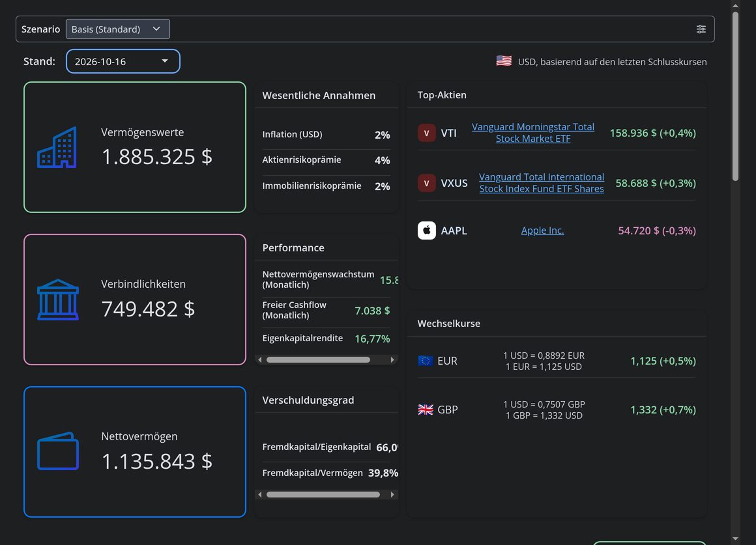Select the Vermögenswerte 1.885.325 $ card
The image size is (756, 545).
[135, 147]
